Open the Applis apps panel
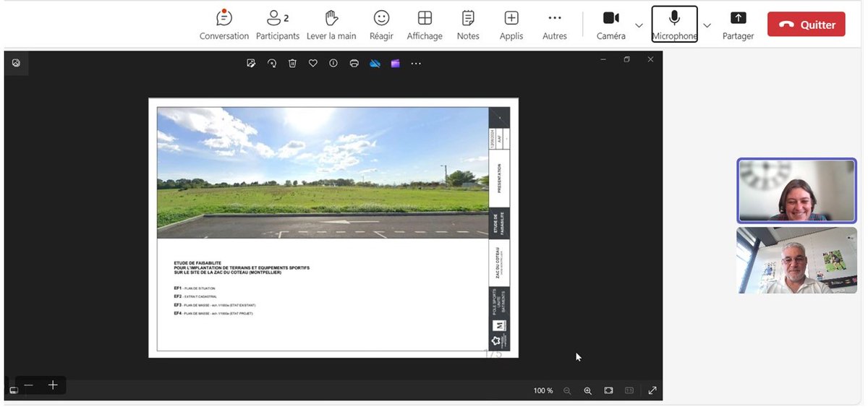Image resolution: width=868 pixels, height=407 pixels. [511, 25]
